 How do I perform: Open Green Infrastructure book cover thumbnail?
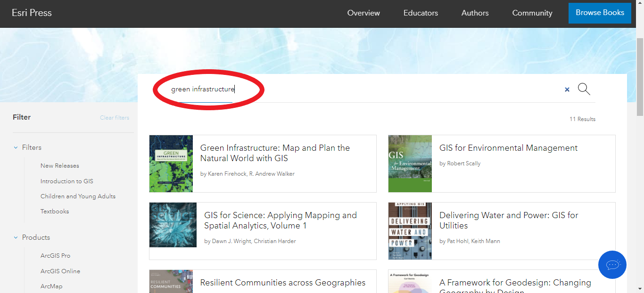tap(171, 163)
